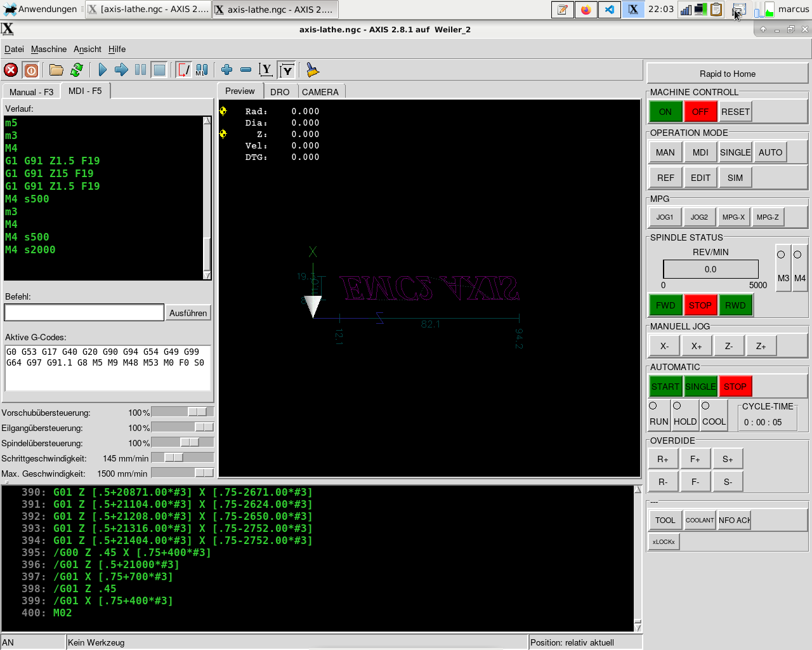Image resolution: width=812 pixels, height=650 pixels.
Task: Click the red spindle STOP button
Action: (700, 305)
